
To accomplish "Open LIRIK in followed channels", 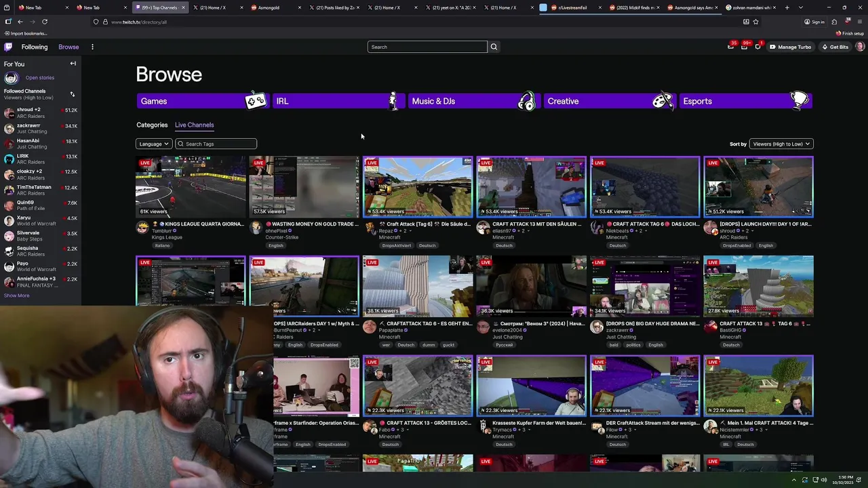I will click(x=41, y=159).
